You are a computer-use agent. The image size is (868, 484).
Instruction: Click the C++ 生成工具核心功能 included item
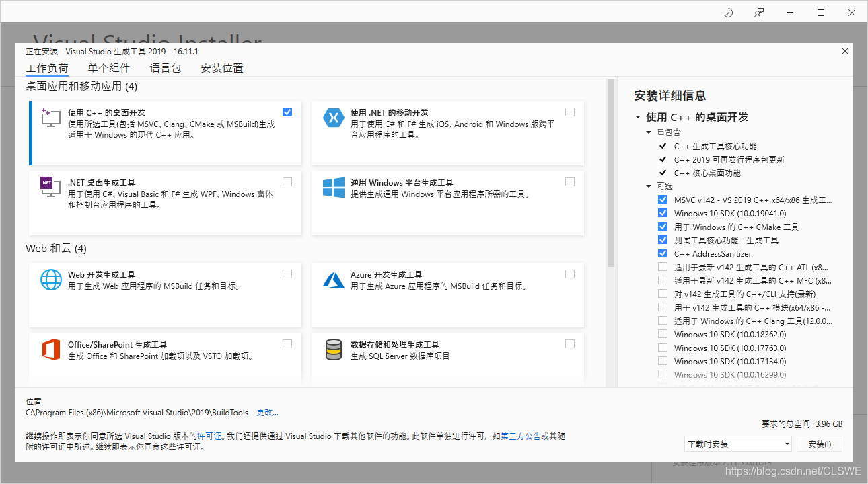[715, 146]
